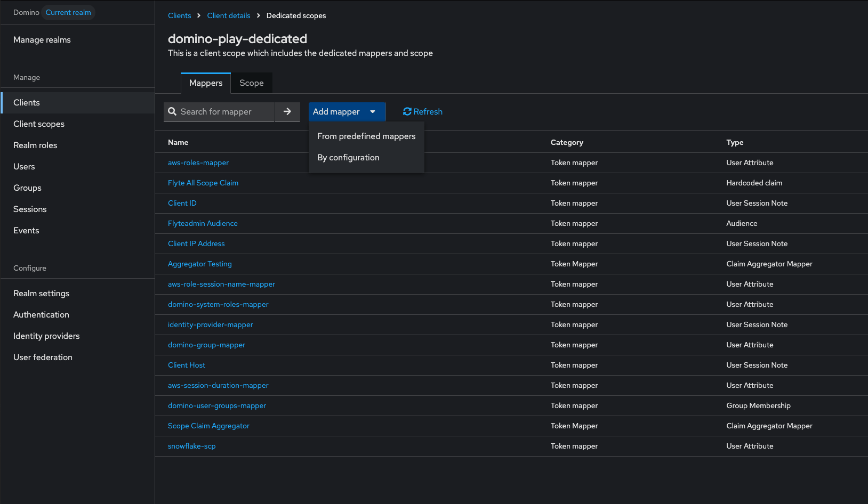Screen dimensions: 868x504
Task: Select Clients in the sidebar
Action: 78,103
